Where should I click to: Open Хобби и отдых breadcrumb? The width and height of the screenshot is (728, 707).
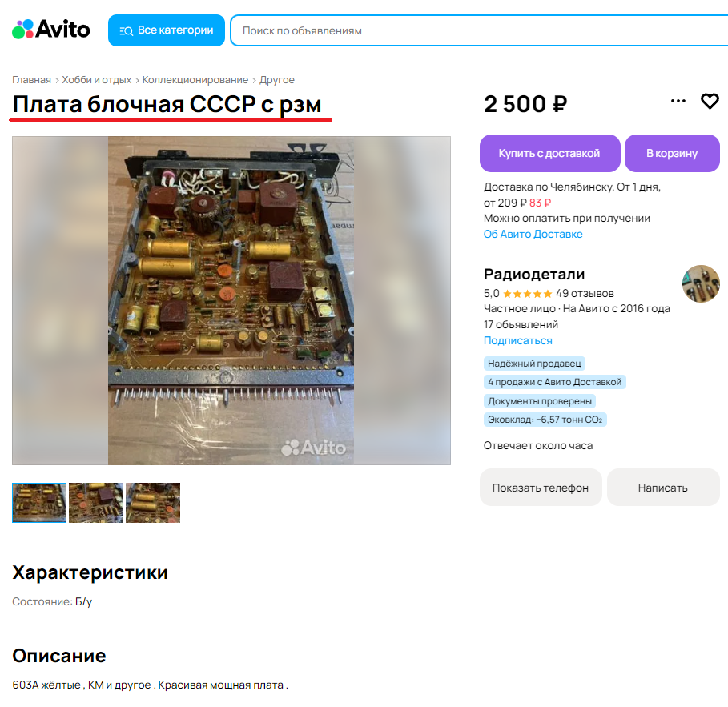point(97,80)
